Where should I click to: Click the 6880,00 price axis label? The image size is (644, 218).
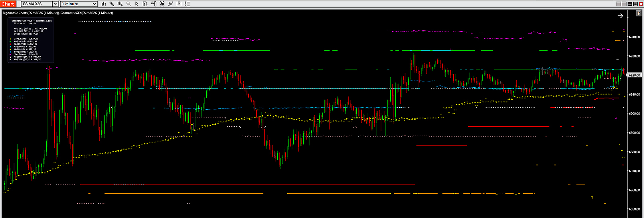[634, 152]
